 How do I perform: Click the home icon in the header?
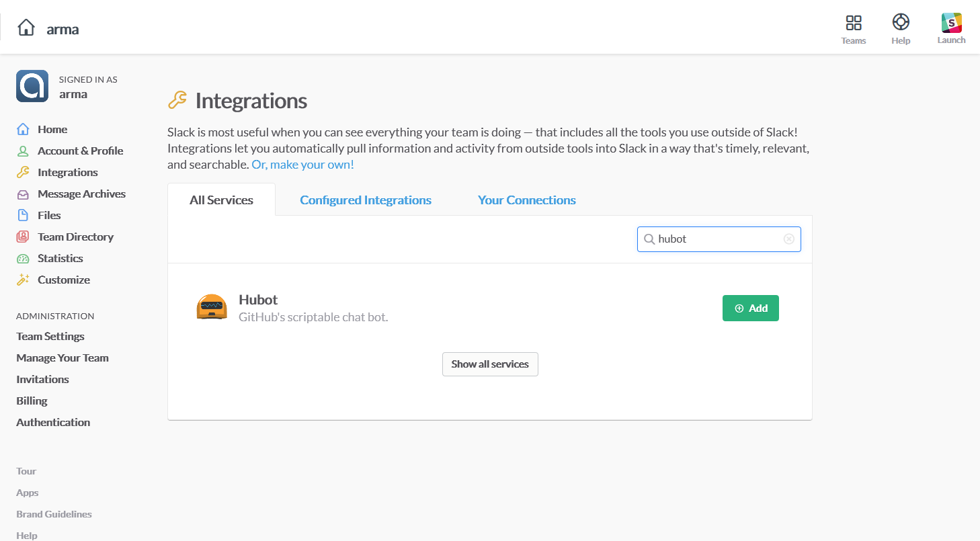point(26,28)
